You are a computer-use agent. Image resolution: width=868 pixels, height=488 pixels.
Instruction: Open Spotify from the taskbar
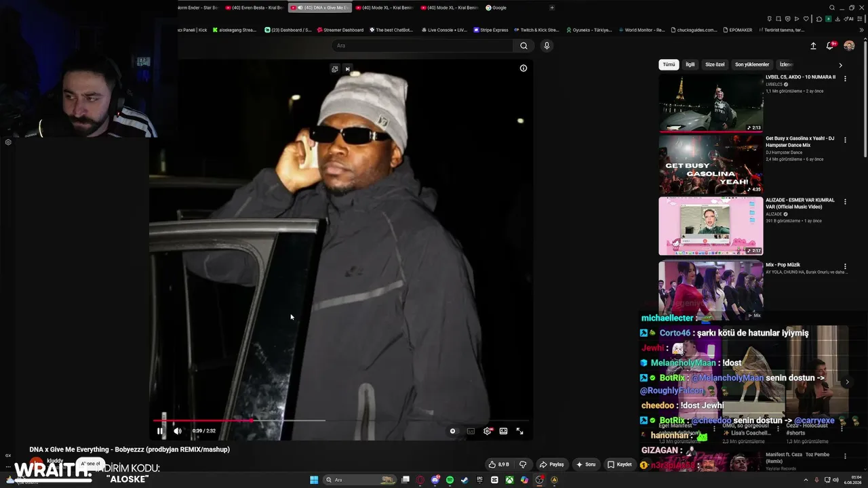450,480
